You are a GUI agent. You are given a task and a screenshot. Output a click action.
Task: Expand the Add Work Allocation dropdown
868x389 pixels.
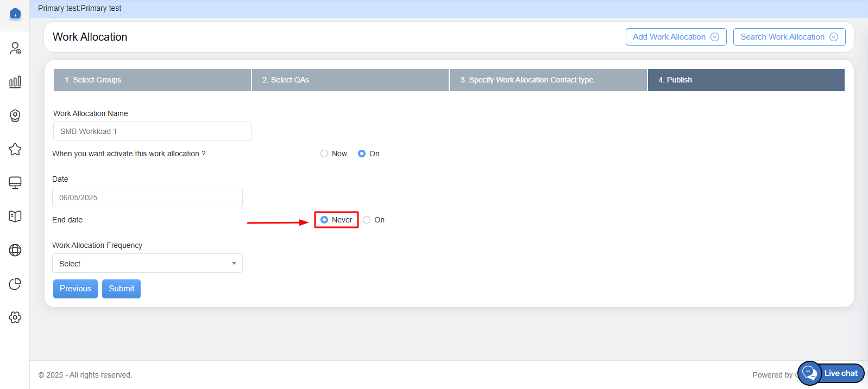[x=676, y=37]
